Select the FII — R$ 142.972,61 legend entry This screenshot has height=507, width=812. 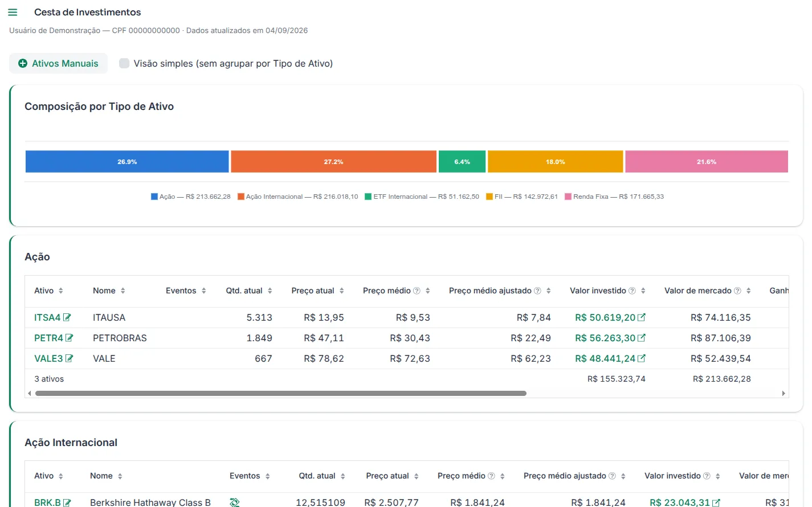click(x=522, y=197)
